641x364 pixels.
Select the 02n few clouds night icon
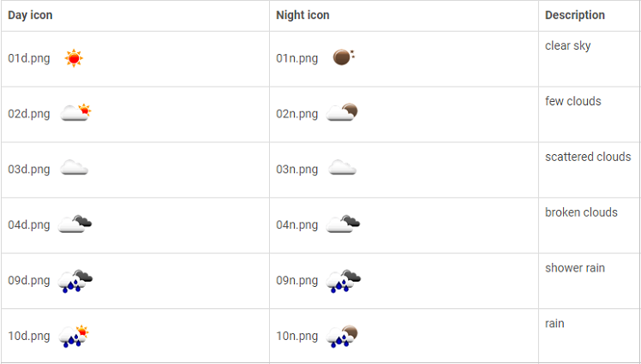coord(342,112)
